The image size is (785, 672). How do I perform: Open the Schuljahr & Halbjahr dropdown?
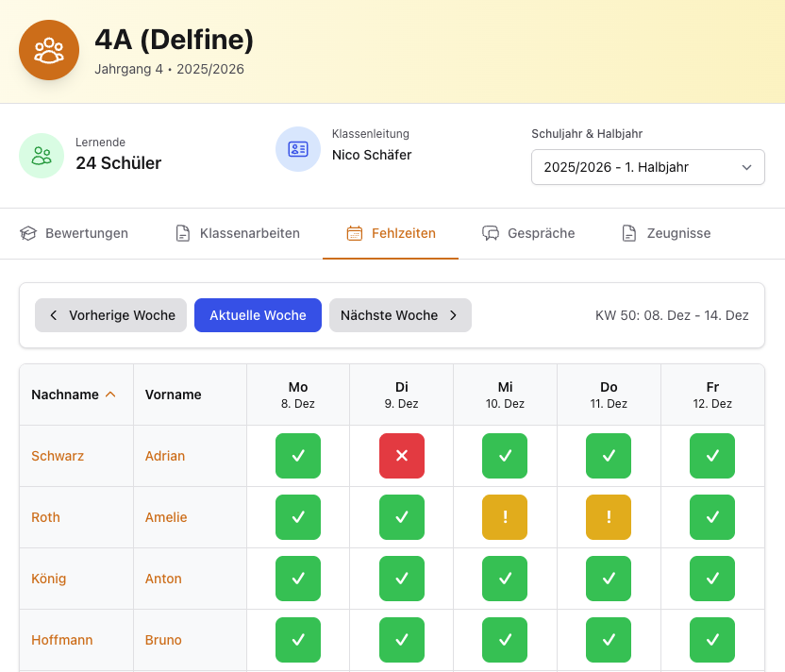[x=647, y=167]
